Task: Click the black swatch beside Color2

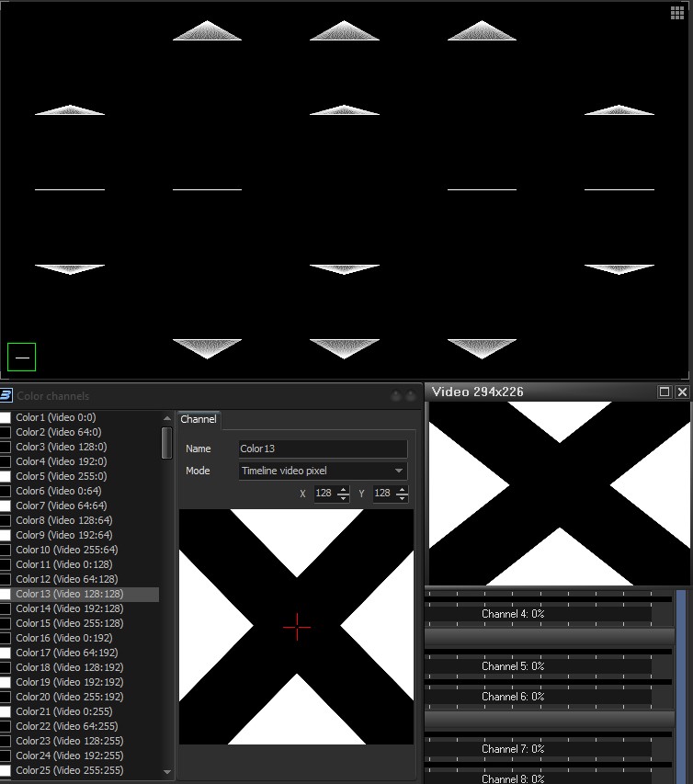Action: pos(5,432)
